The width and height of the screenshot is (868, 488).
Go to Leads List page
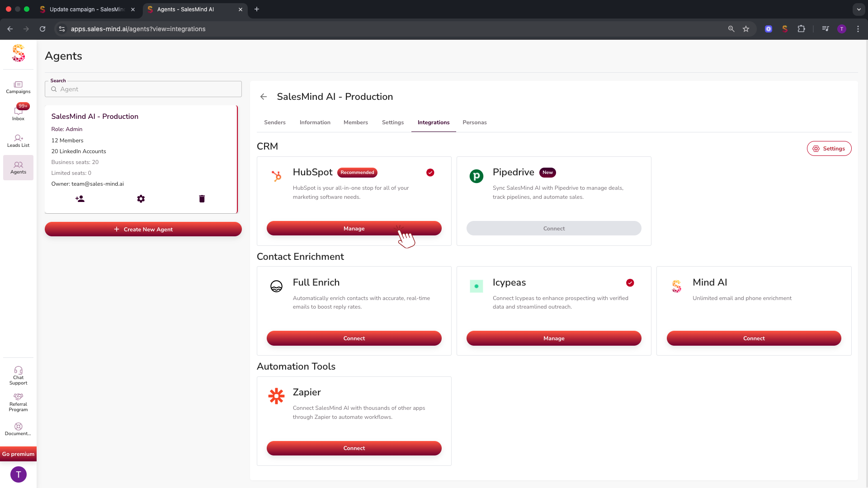[18, 141]
